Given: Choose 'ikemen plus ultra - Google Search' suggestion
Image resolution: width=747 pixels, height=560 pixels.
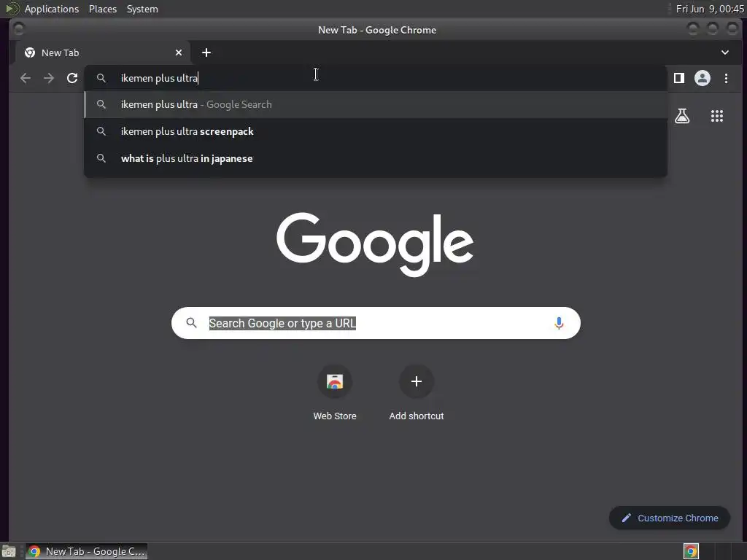Looking at the screenshot, I should click(376, 105).
